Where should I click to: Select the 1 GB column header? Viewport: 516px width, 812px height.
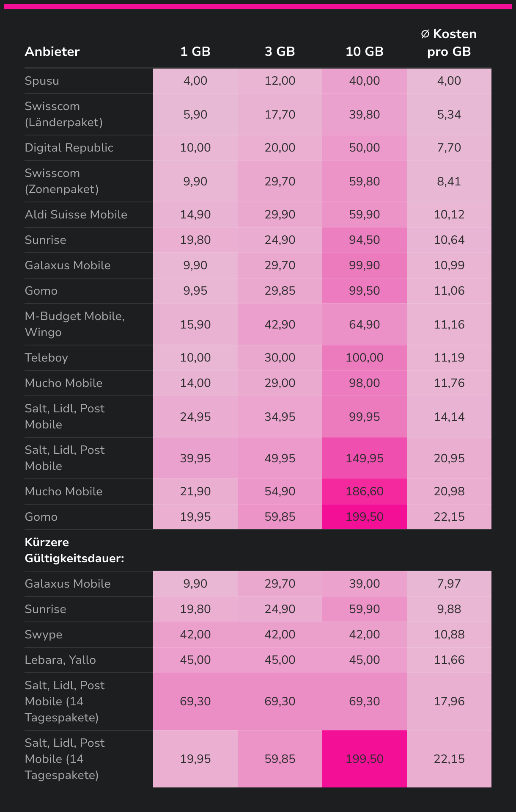click(x=195, y=52)
